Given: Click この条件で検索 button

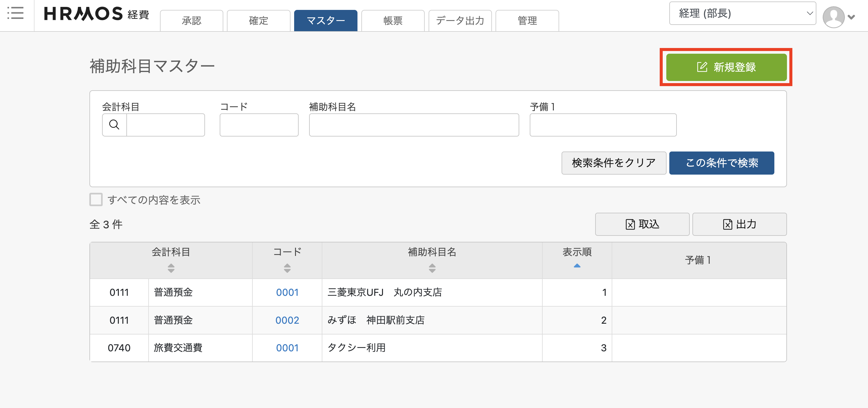Looking at the screenshot, I should coord(722,163).
